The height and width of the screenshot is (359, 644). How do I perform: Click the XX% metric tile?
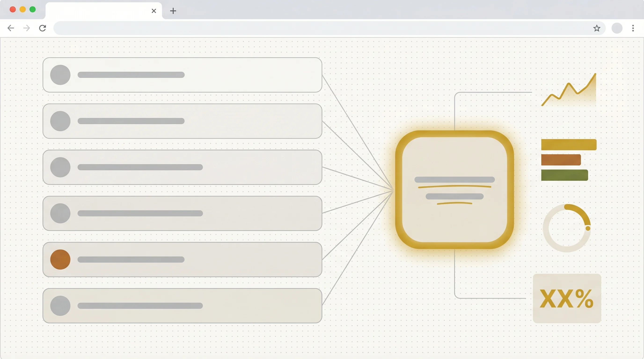click(x=567, y=298)
